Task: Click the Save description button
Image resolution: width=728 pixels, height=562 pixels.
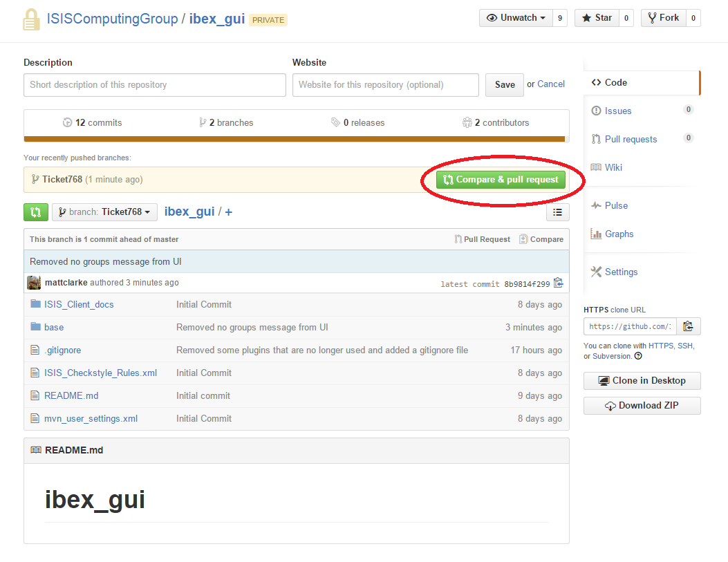Action: (x=505, y=84)
